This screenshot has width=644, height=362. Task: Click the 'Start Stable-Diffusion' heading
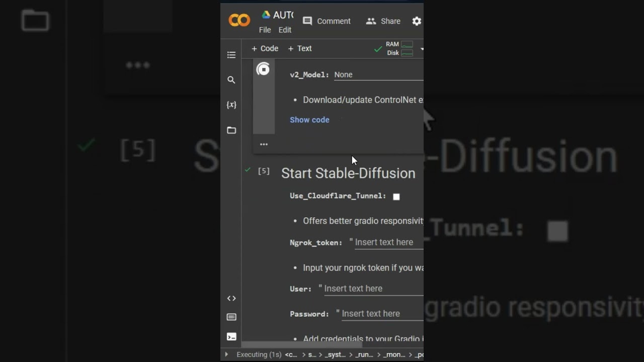pos(348,173)
